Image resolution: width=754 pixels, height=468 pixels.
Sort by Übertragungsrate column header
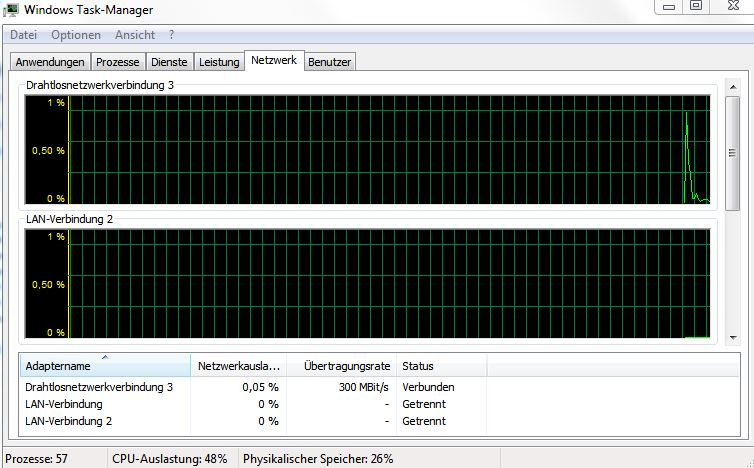tap(341, 366)
